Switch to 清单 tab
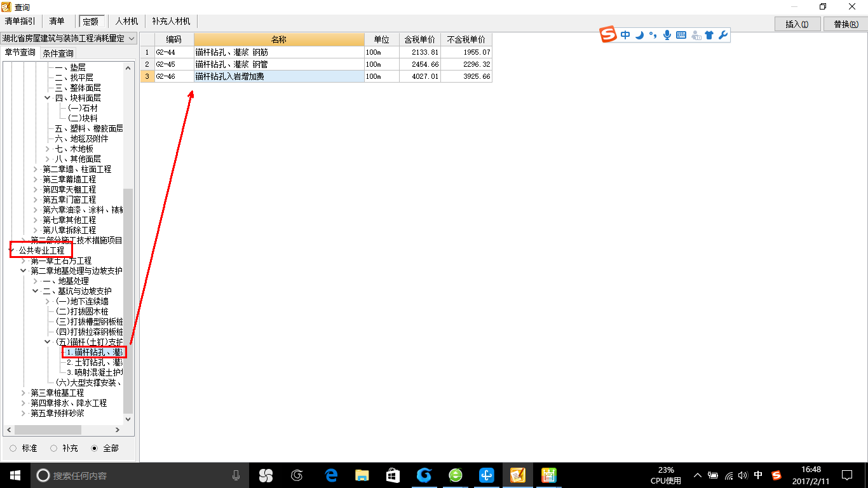868x488 pixels. click(57, 21)
